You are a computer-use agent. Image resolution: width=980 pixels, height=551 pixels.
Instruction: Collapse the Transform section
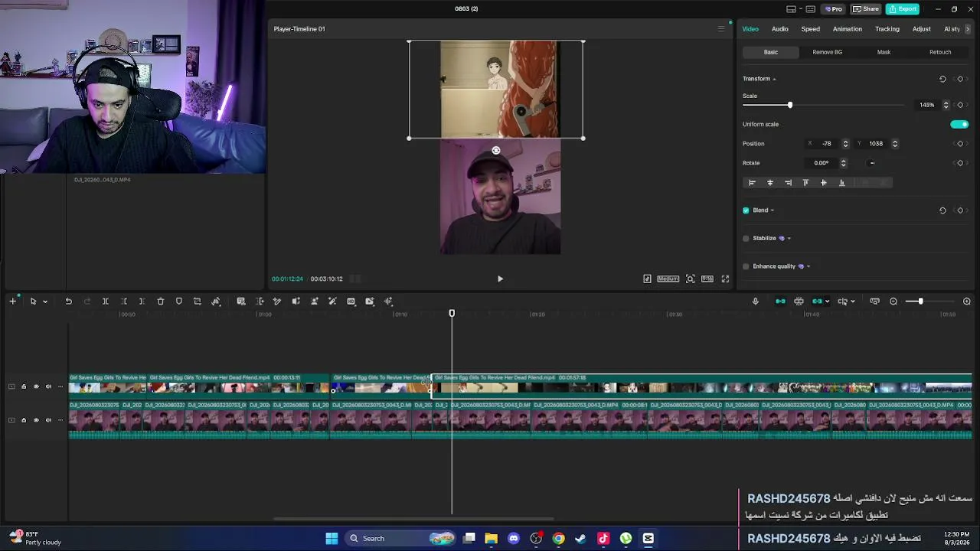point(774,79)
